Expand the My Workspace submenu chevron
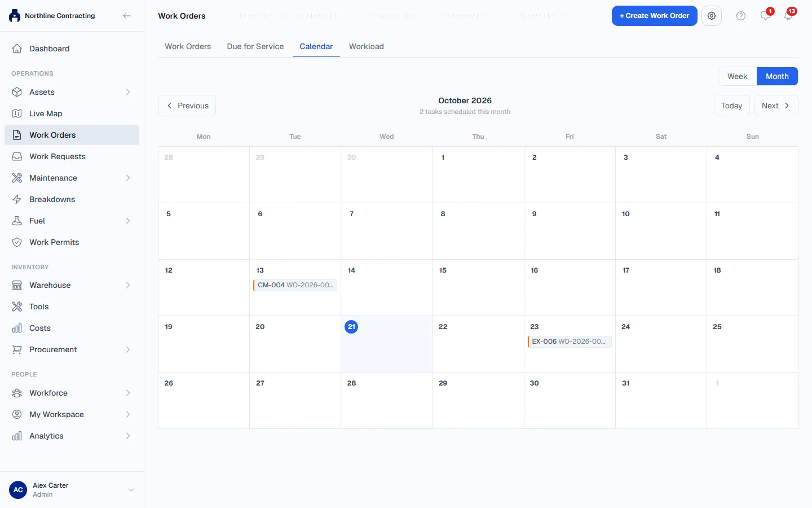The width and height of the screenshot is (812, 508). pos(128,414)
